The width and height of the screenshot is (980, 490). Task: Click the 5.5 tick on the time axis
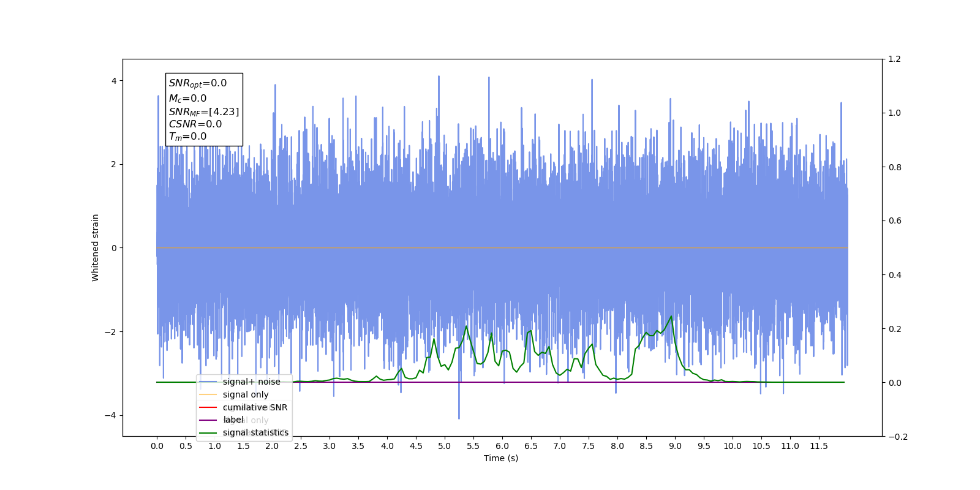click(x=473, y=446)
